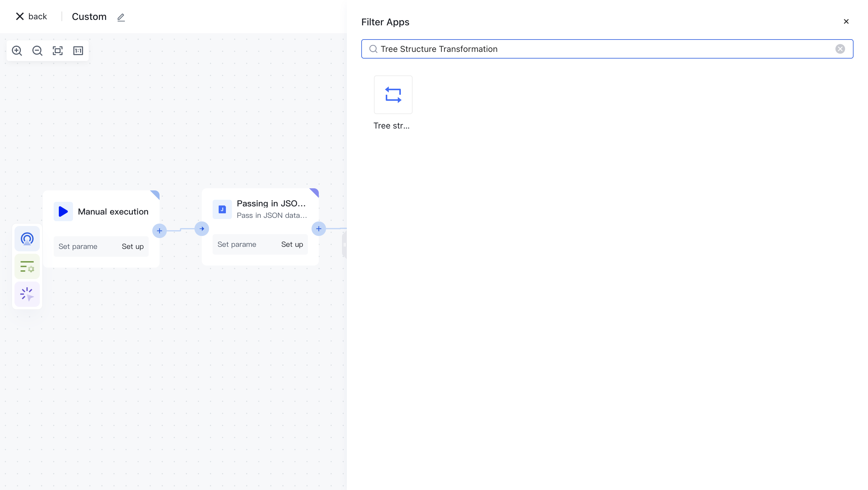The image size is (868, 490).
Task: Go back from the workflow editor
Action: (x=31, y=17)
